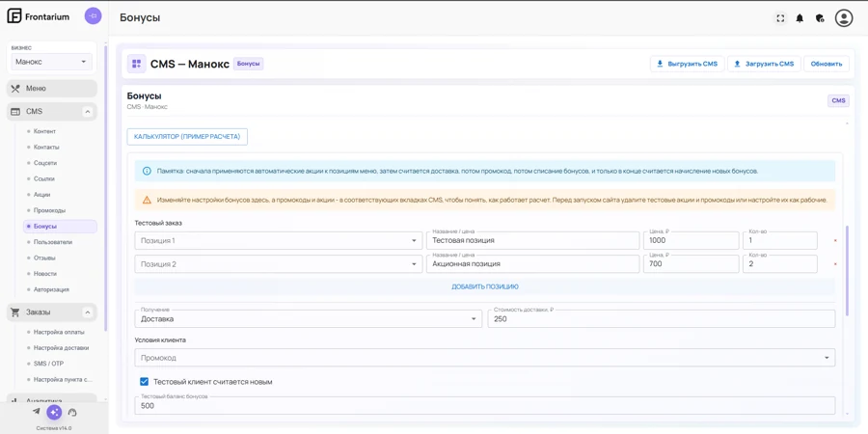This screenshot has width=868, height=434.
Task: Collapse the CMS sidebar section chevron
Action: coord(88,112)
